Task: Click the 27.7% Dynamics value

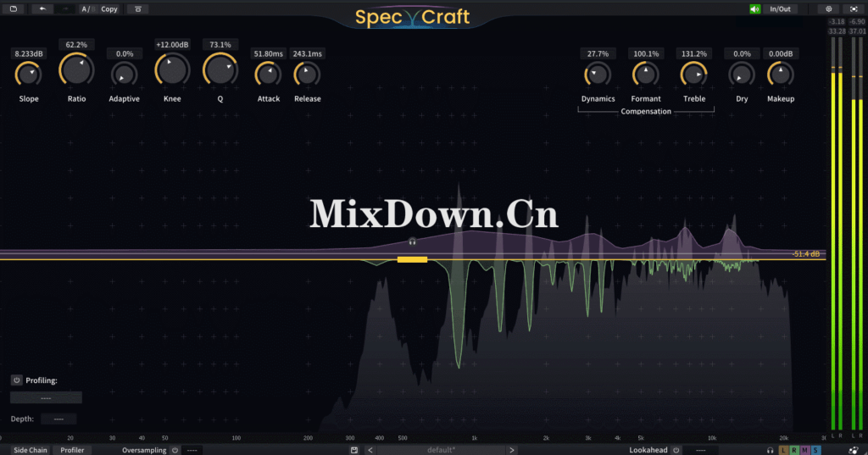Action: tap(598, 53)
